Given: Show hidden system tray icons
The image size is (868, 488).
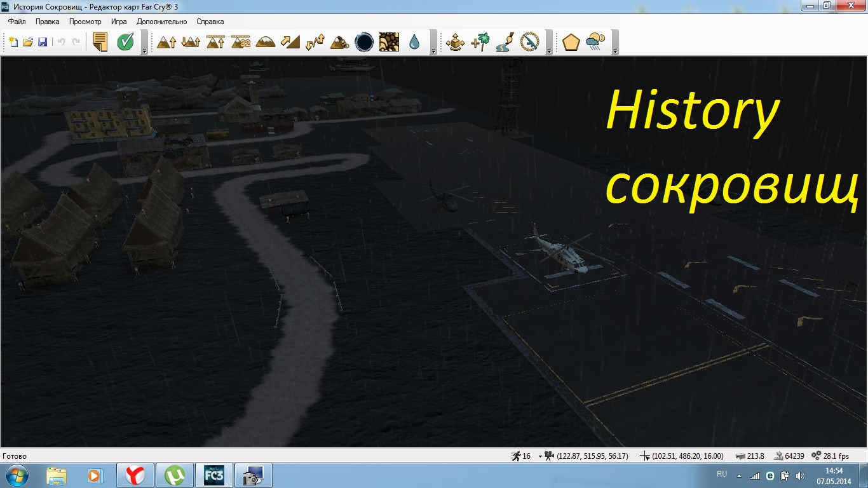Looking at the screenshot, I should (739, 475).
